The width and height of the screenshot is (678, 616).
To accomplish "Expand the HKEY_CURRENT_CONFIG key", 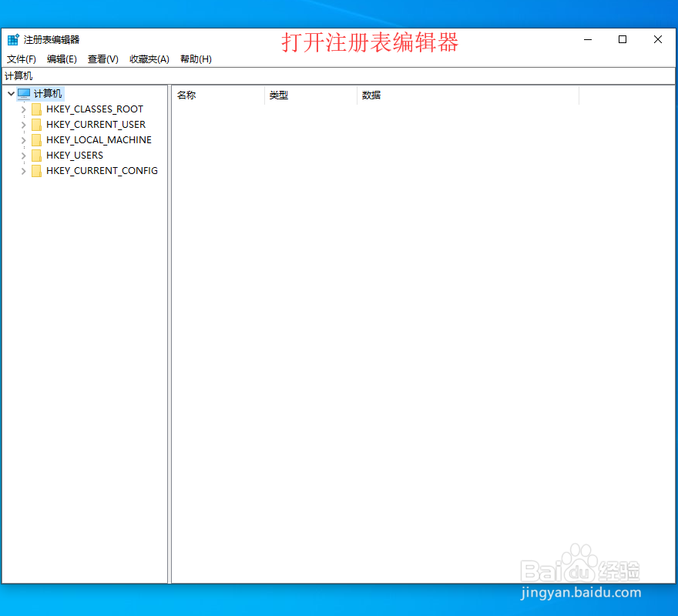I will click(x=24, y=171).
